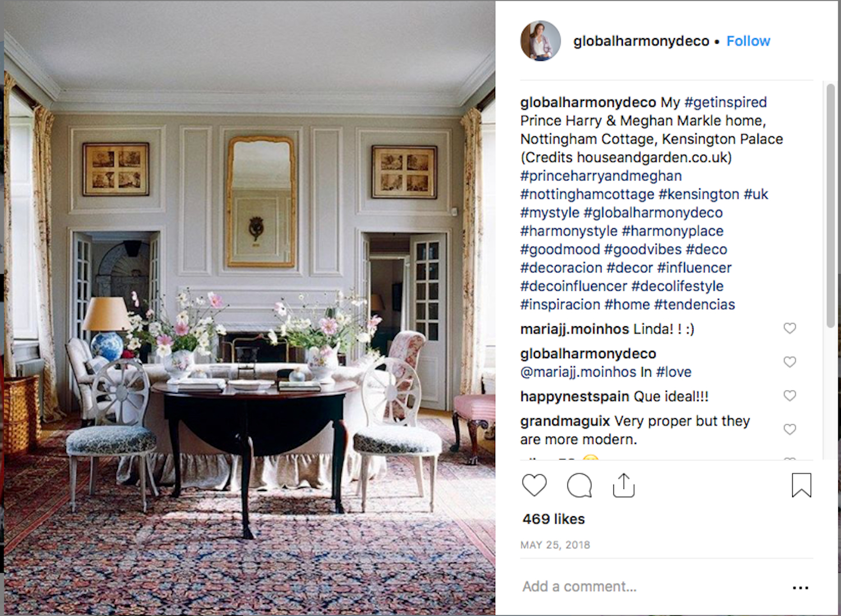Image resolution: width=841 pixels, height=616 pixels.
Task: Open the #getinspired hashtag
Action: [726, 102]
